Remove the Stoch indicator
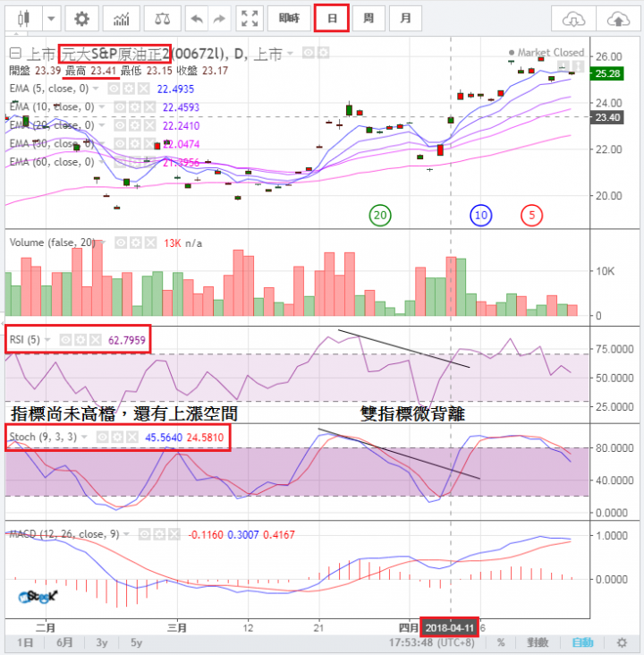 pyautogui.click(x=132, y=437)
